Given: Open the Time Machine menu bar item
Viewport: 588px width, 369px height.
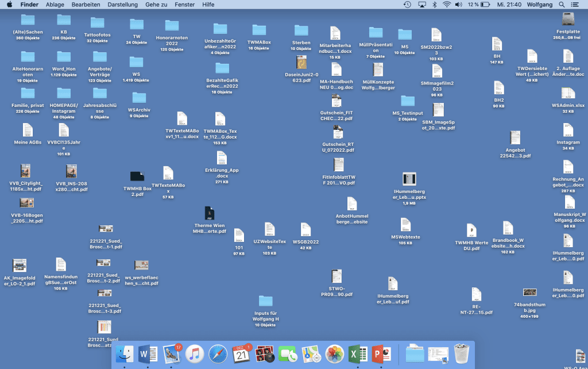Looking at the screenshot, I should pos(407,5).
